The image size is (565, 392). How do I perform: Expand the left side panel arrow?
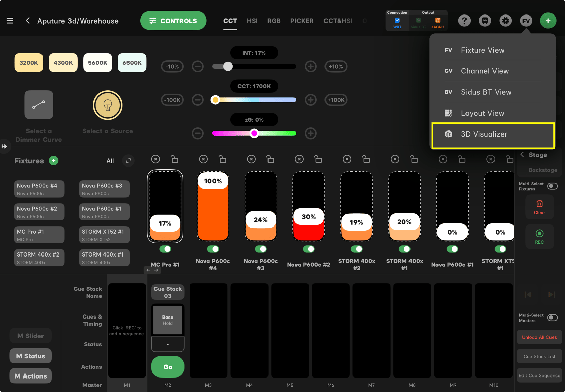(4, 146)
